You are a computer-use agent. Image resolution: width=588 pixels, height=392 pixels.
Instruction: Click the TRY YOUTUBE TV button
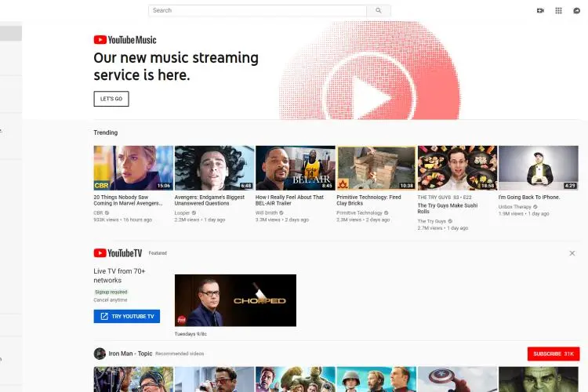click(x=127, y=316)
